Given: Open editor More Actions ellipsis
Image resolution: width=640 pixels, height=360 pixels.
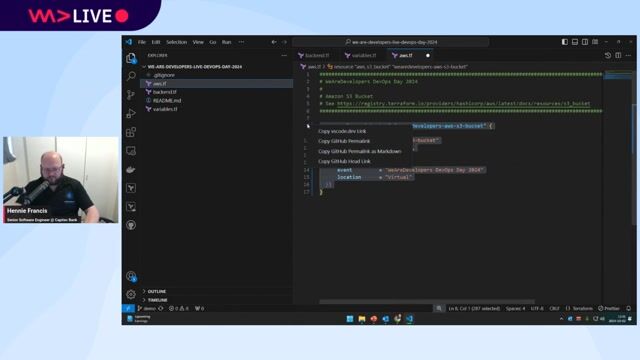Looking at the screenshot, I should tap(629, 56).
